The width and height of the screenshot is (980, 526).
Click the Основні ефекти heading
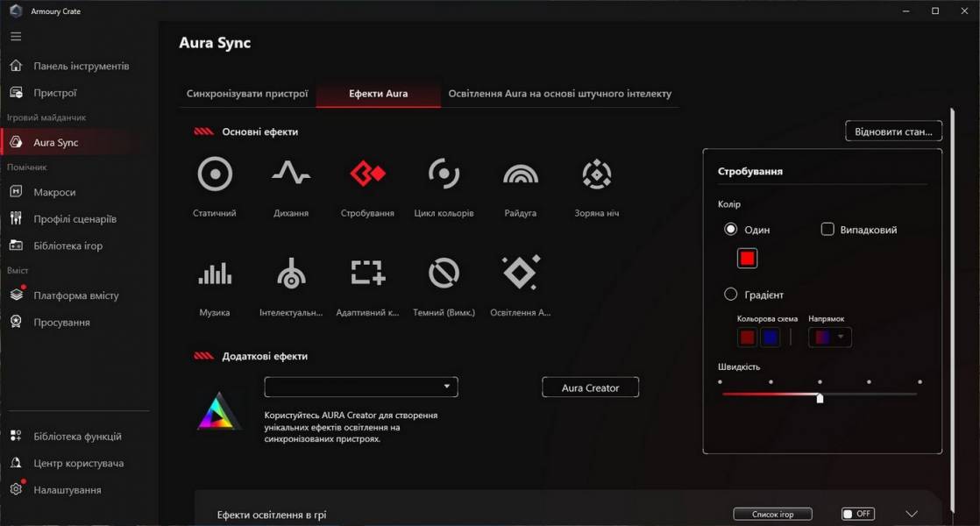[x=260, y=131]
